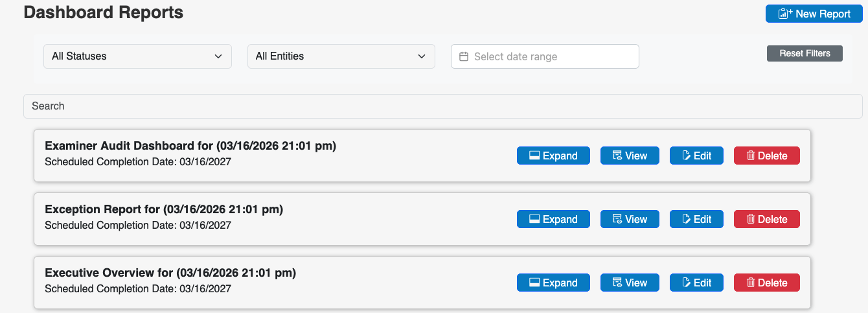
Task: Edit the Examiner Audit Dashboard report
Action: point(696,156)
